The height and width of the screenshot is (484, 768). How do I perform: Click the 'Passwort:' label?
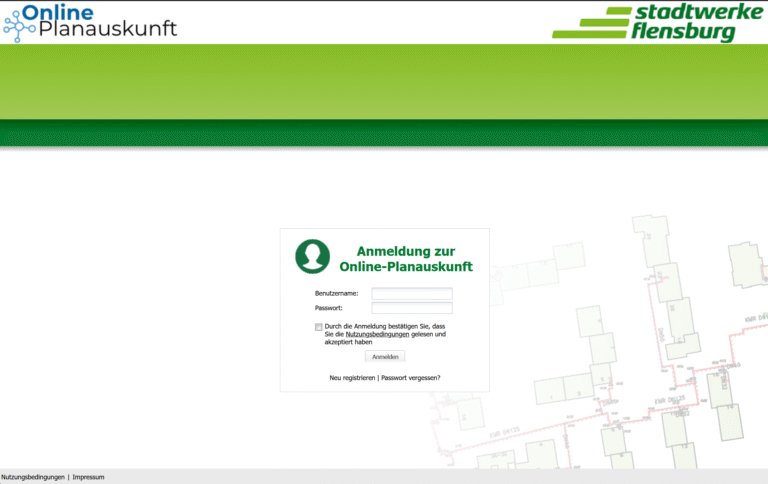tap(329, 308)
